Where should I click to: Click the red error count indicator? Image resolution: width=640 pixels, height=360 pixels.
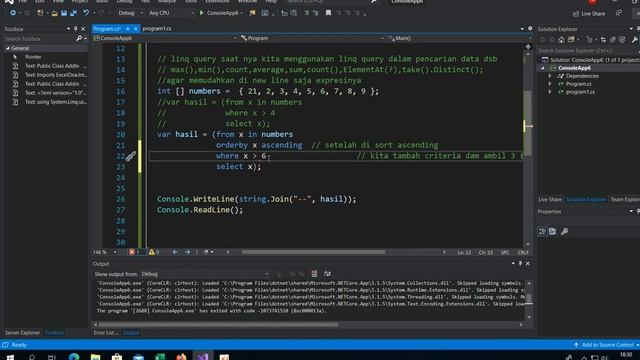pos(134,252)
